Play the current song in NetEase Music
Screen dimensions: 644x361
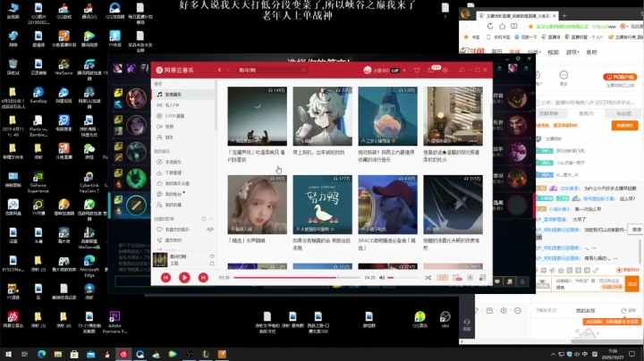[x=184, y=278]
